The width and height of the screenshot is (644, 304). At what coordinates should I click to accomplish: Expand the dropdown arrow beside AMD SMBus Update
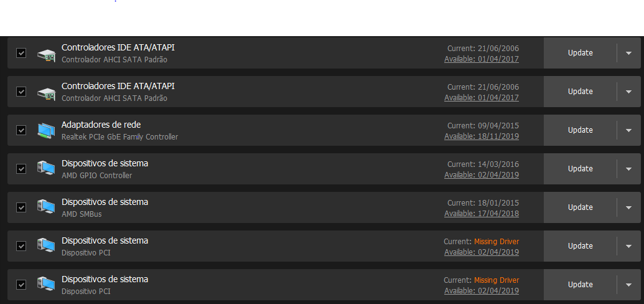point(629,207)
